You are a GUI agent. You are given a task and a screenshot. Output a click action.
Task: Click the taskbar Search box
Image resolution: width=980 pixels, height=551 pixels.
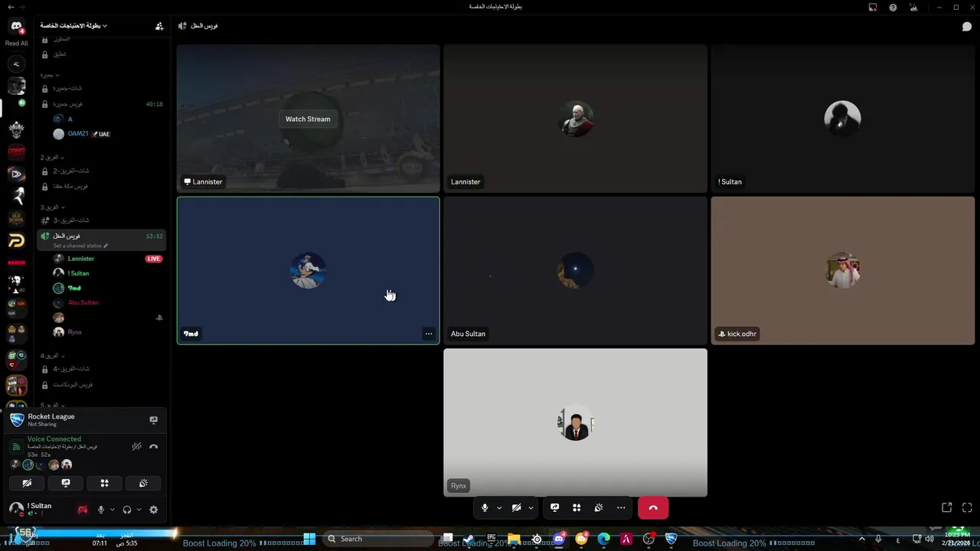(x=380, y=539)
